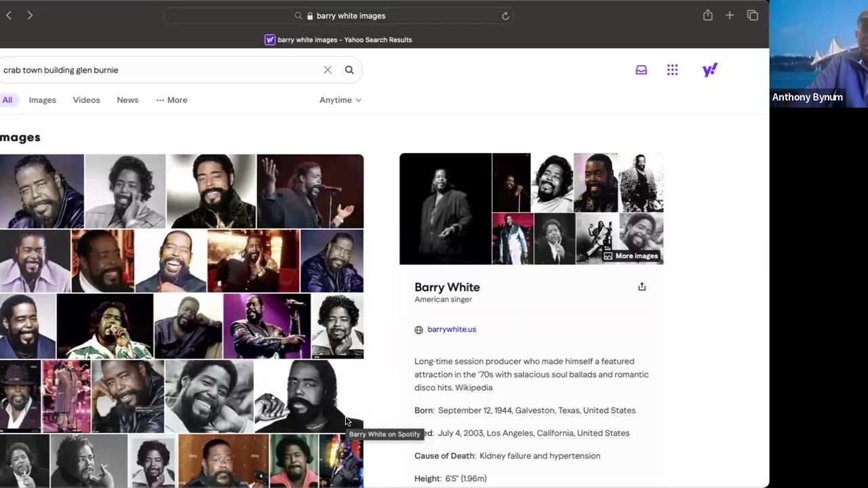Image resolution: width=868 pixels, height=488 pixels.
Task: Reload the page from the address bar
Action: (x=505, y=16)
